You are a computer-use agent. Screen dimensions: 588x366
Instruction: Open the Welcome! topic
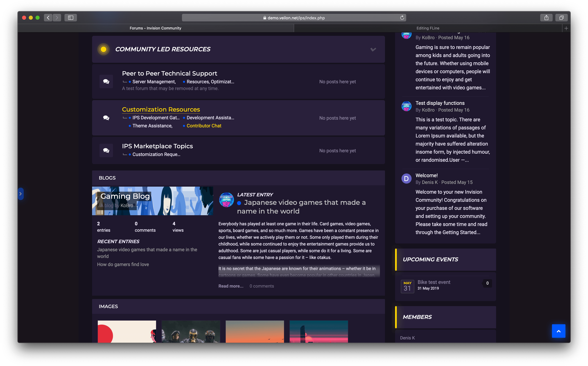point(427,175)
